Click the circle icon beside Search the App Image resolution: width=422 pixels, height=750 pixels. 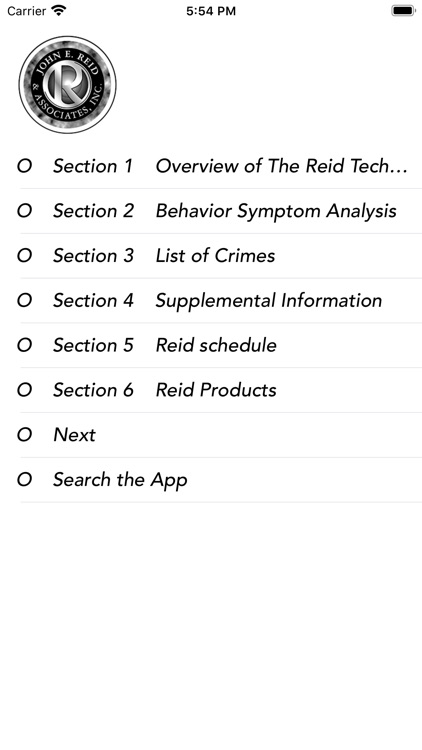point(24,479)
